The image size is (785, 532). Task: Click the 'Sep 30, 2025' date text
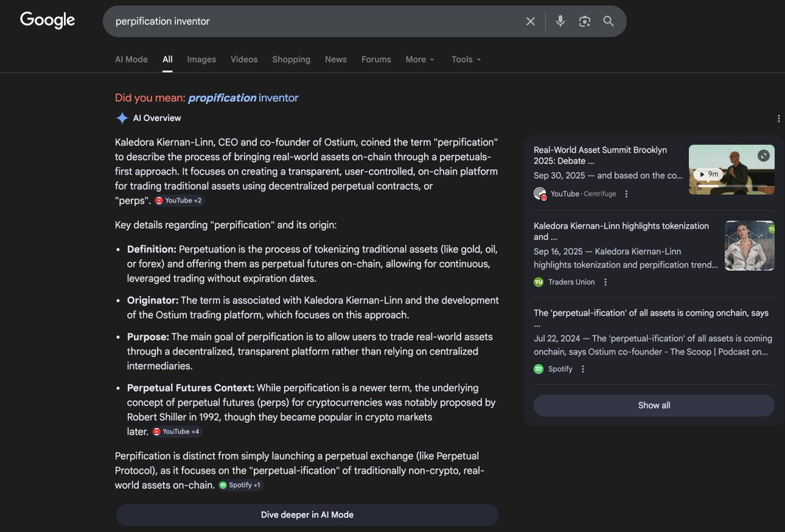click(x=559, y=176)
